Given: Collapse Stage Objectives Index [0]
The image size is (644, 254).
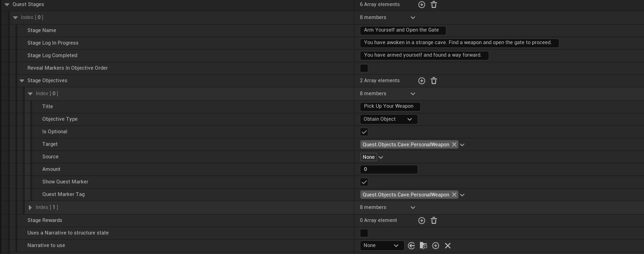Looking at the screenshot, I should tap(30, 94).
